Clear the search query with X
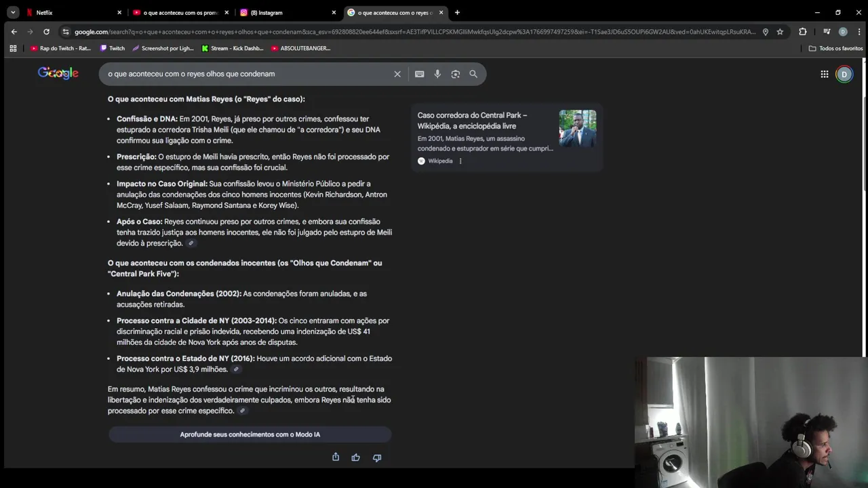 pyautogui.click(x=397, y=74)
